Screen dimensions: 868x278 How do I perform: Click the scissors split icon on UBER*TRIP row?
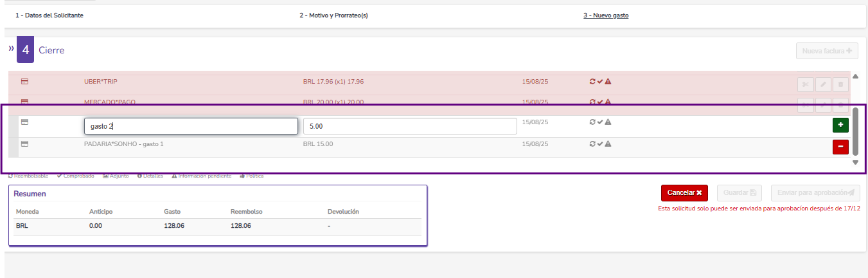point(805,84)
